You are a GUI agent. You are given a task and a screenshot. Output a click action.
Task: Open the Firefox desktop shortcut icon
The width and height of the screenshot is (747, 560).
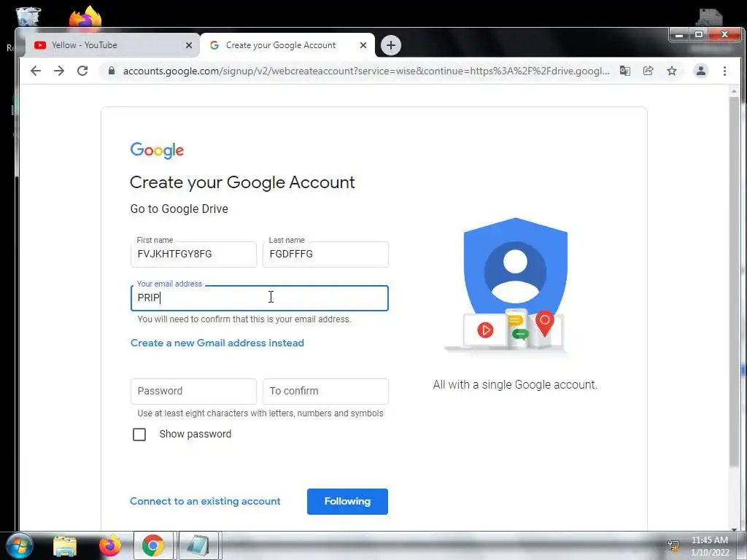85,17
